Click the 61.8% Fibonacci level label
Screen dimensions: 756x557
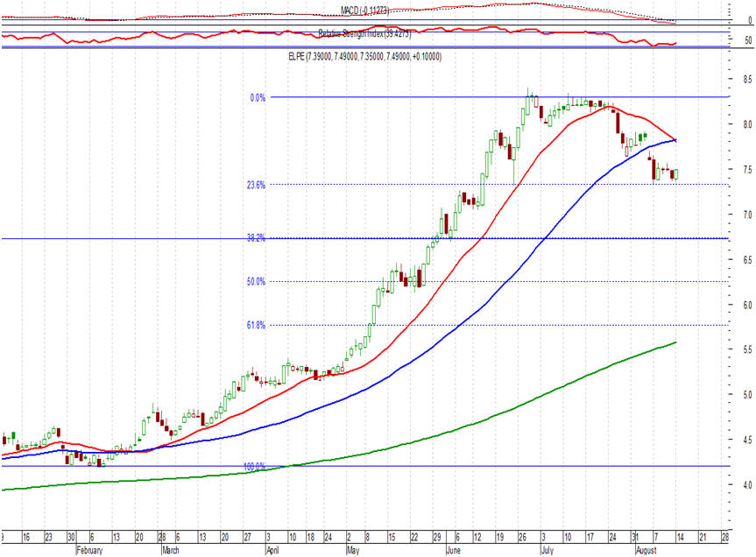tap(256, 326)
